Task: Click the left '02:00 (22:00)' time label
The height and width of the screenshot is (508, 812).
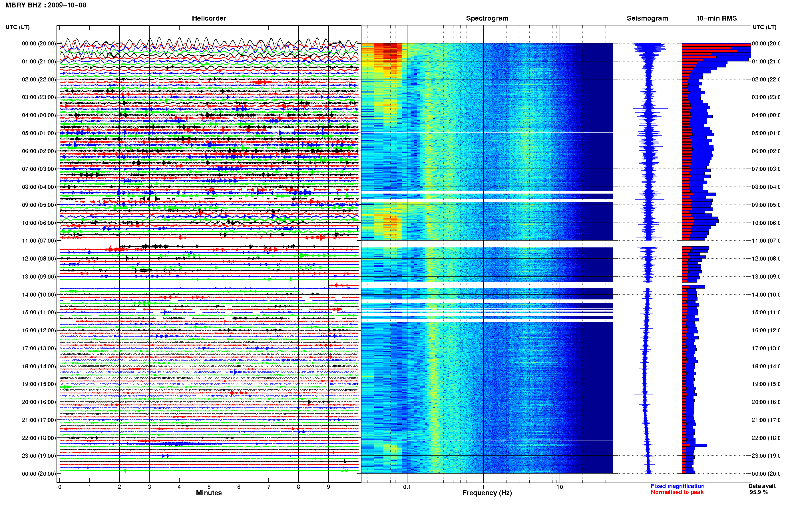Action: [x=39, y=79]
